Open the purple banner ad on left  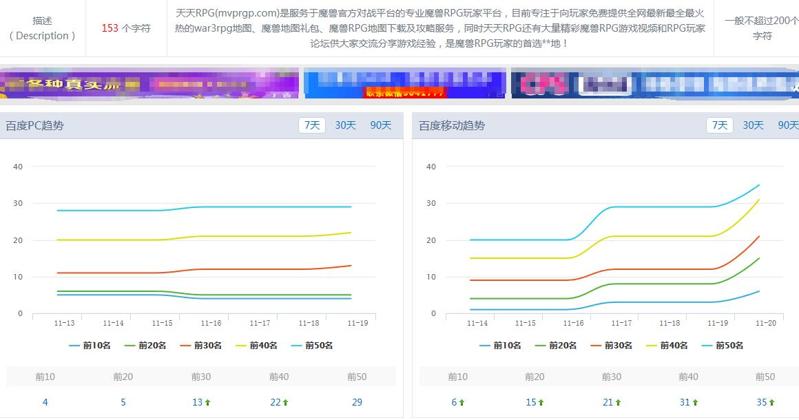pos(149,84)
